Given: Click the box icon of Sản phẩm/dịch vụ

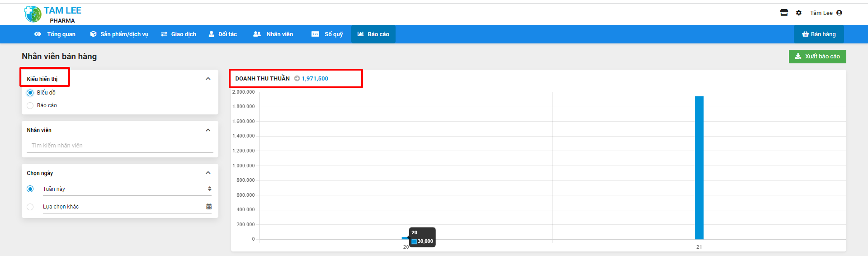Looking at the screenshot, I should [93, 34].
